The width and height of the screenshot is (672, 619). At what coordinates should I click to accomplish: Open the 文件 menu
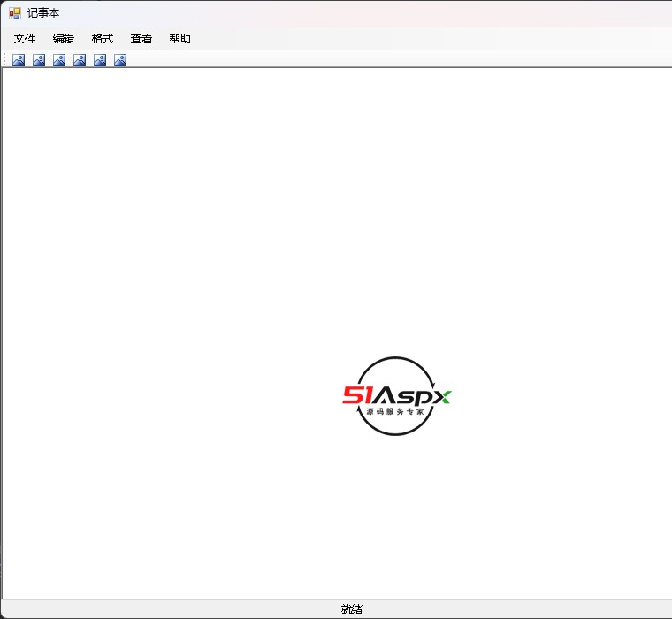(25, 39)
